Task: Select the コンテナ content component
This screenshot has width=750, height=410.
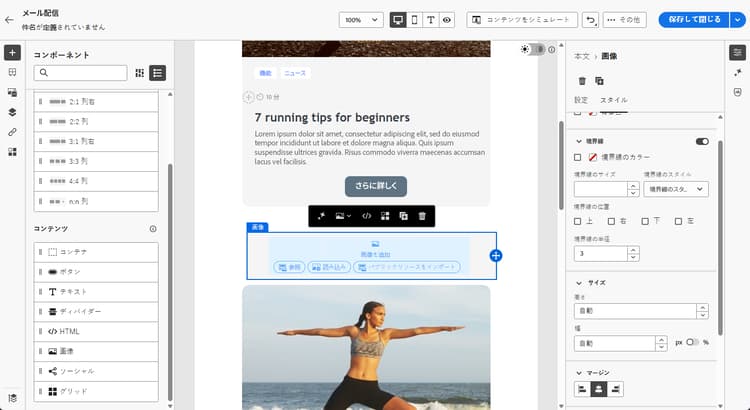Action: 96,252
